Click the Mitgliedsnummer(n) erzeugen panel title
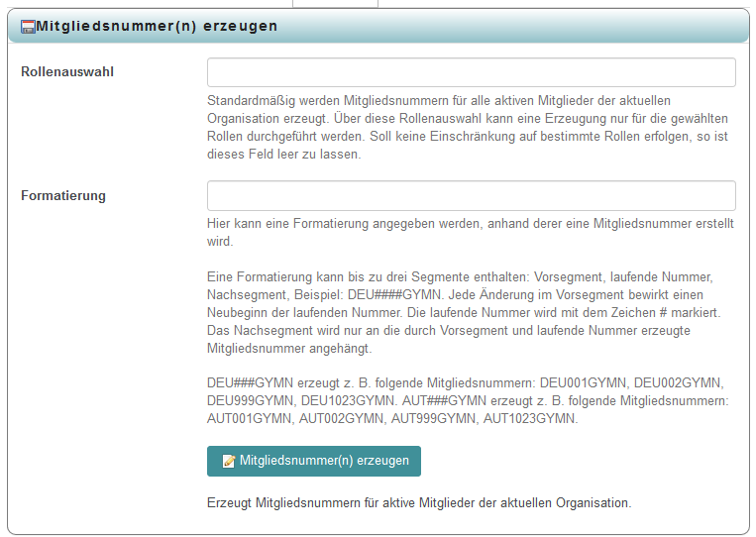 point(157,27)
